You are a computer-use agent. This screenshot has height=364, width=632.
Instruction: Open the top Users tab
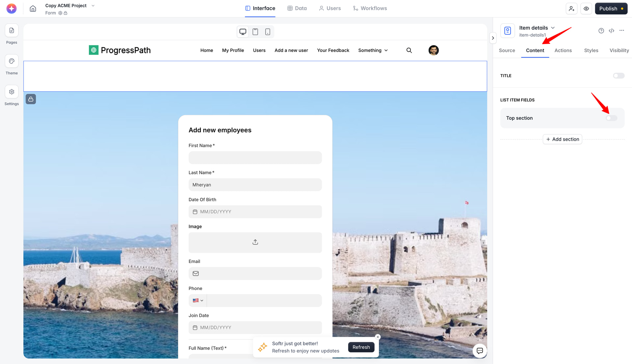(330, 9)
